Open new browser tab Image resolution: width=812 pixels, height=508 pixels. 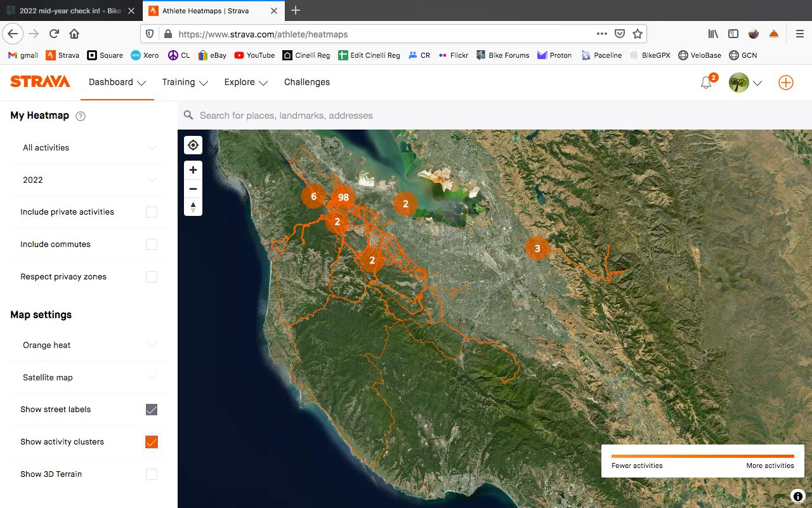(296, 10)
